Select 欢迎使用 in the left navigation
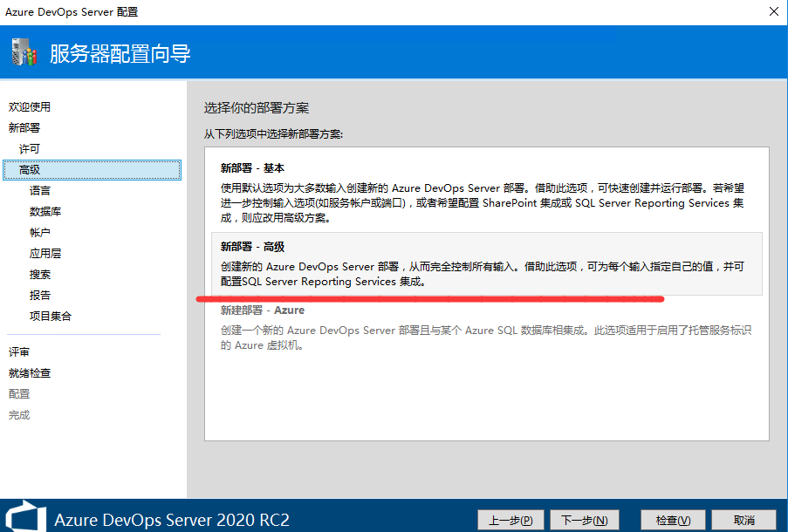 (30, 107)
